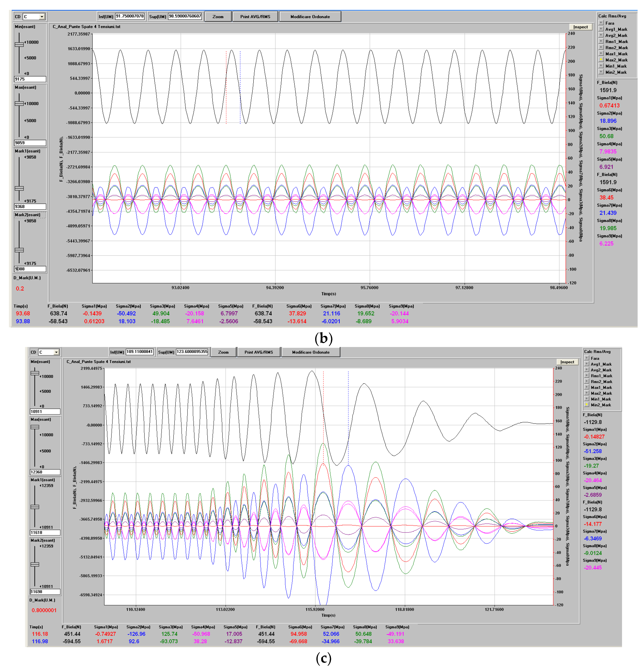This screenshot has height=669, width=644.
Task: Click the Sigma2 value -50.492
Action: 126,313
